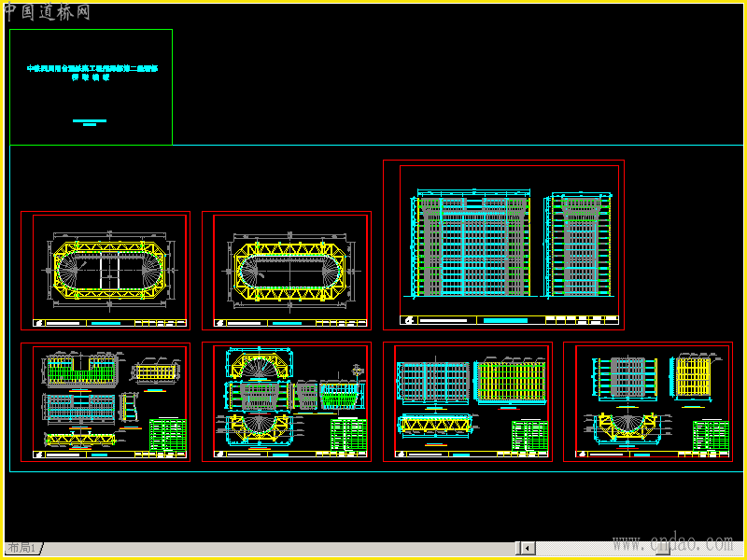This screenshot has width=747, height=560.
Task: Select green table in bottom-left sheet
Action: pos(168,435)
